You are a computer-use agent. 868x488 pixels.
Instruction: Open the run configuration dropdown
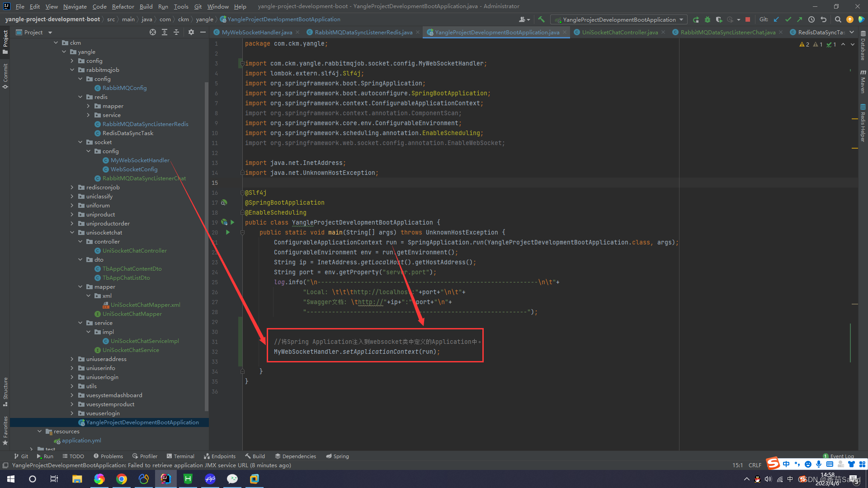619,19
